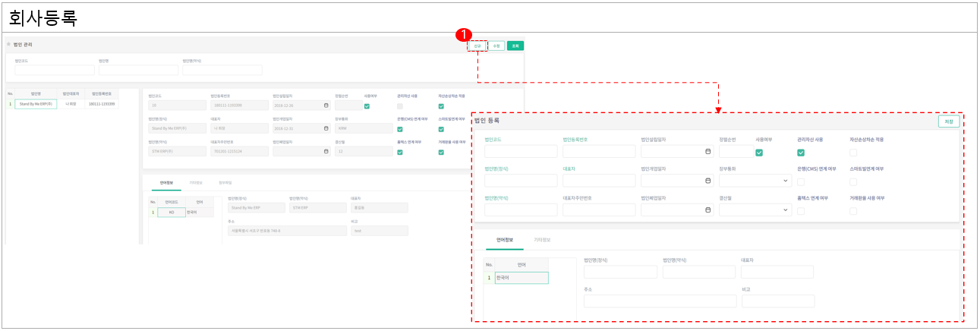Click calendar icon of 법인설립일자 2018-12-26 field

click(326, 106)
